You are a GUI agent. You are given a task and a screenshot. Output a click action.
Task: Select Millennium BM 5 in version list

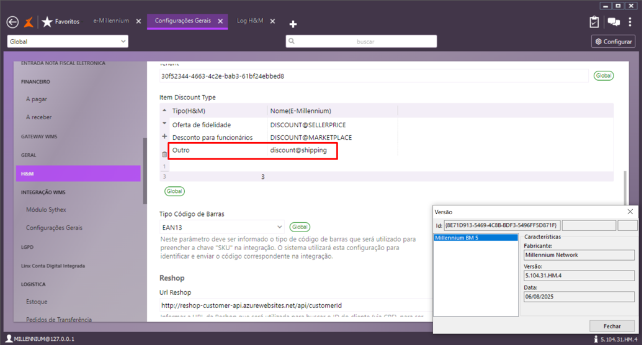coord(476,238)
